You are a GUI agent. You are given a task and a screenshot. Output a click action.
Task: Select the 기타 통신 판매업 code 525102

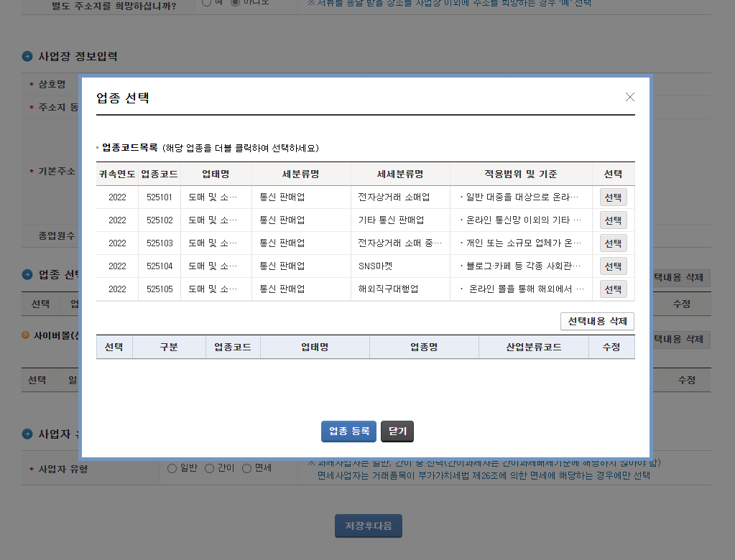tap(613, 220)
